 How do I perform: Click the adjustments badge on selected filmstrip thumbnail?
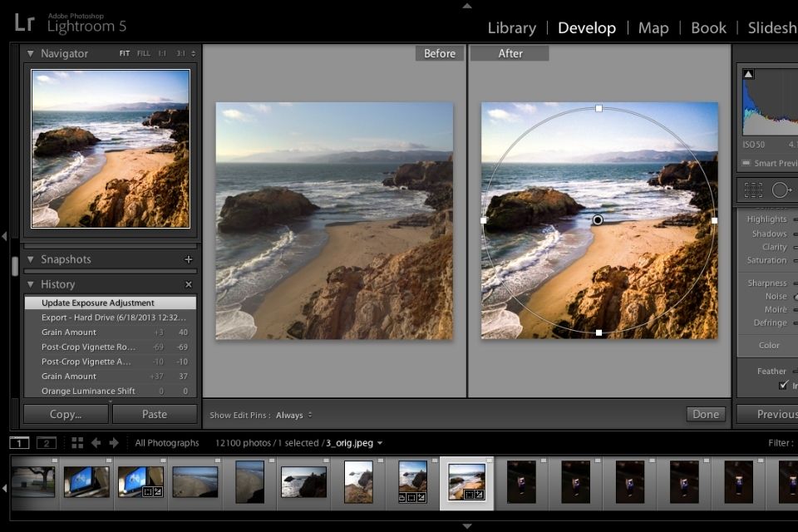[479, 495]
